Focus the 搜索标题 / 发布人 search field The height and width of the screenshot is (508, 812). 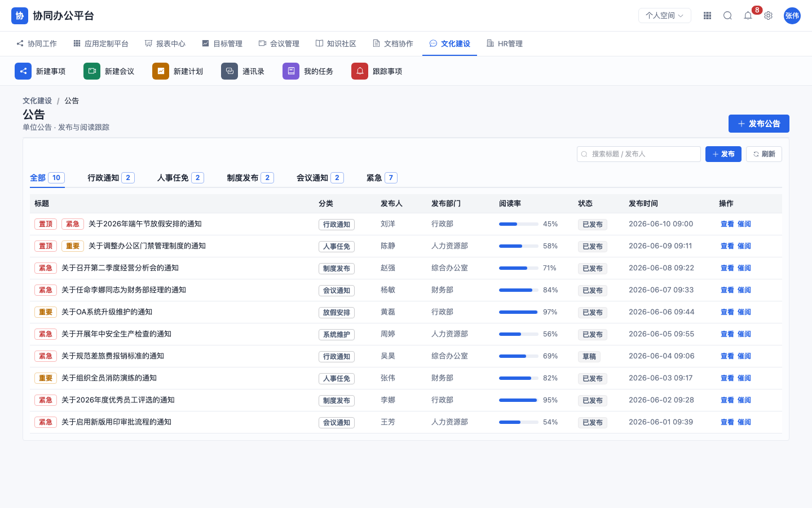[639, 154]
